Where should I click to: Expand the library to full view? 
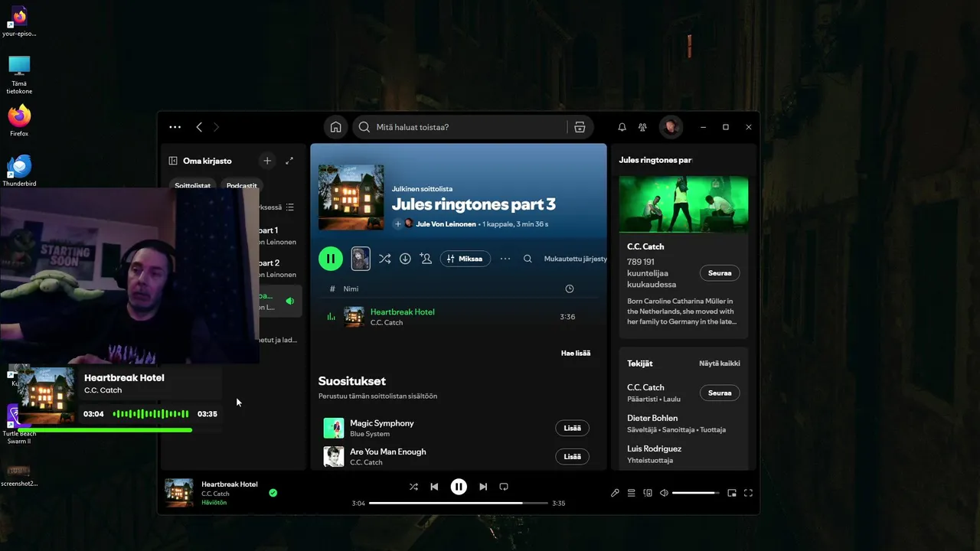289,161
